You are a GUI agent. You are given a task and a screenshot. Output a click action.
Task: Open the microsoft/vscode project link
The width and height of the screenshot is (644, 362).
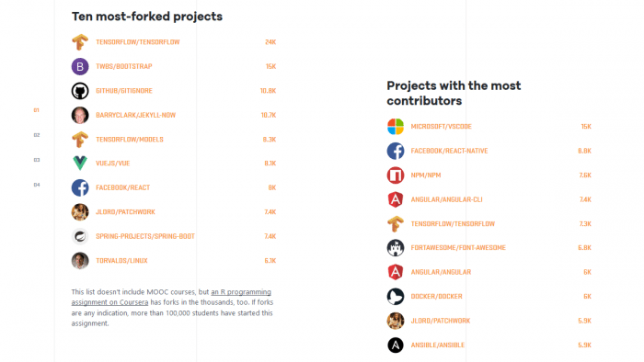(441, 127)
